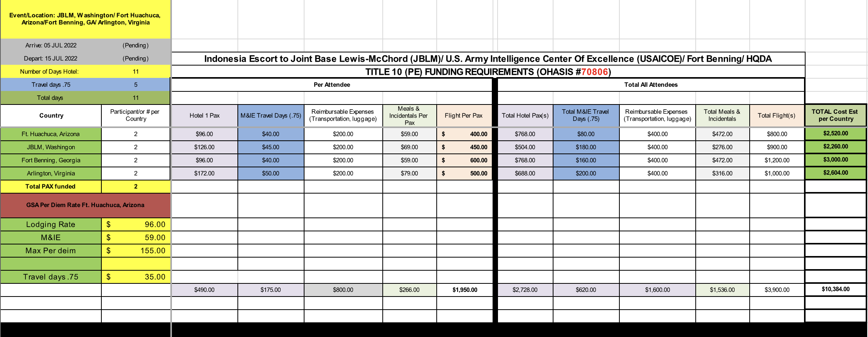Click the Per Attendee section header
Image resolution: width=868 pixels, height=337 pixels.
click(x=331, y=85)
